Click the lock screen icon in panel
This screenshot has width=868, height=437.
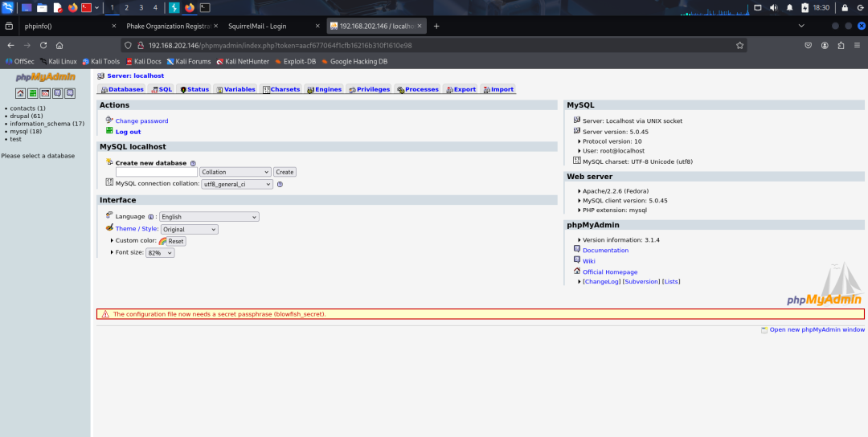click(845, 8)
